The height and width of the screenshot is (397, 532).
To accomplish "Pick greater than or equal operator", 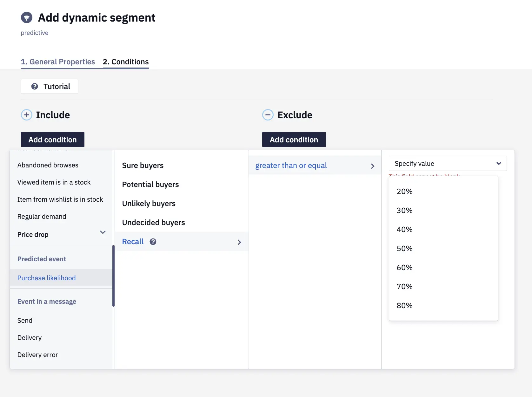I will point(291,166).
